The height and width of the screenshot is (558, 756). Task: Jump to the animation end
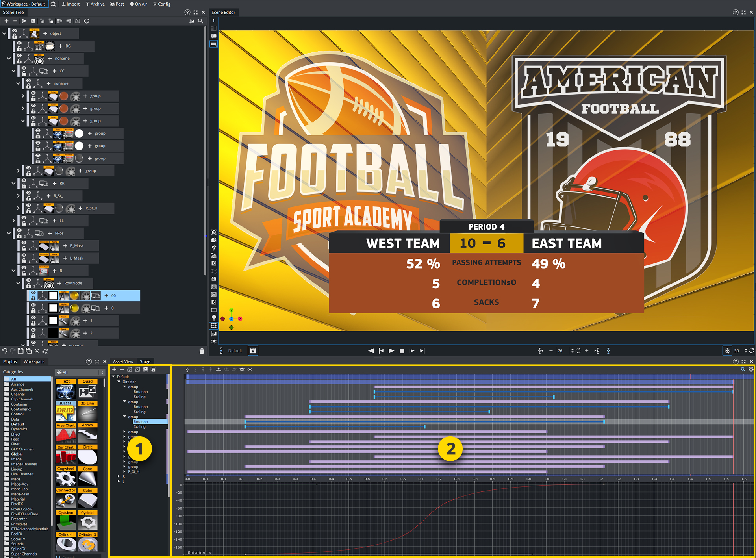[x=422, y=350]
